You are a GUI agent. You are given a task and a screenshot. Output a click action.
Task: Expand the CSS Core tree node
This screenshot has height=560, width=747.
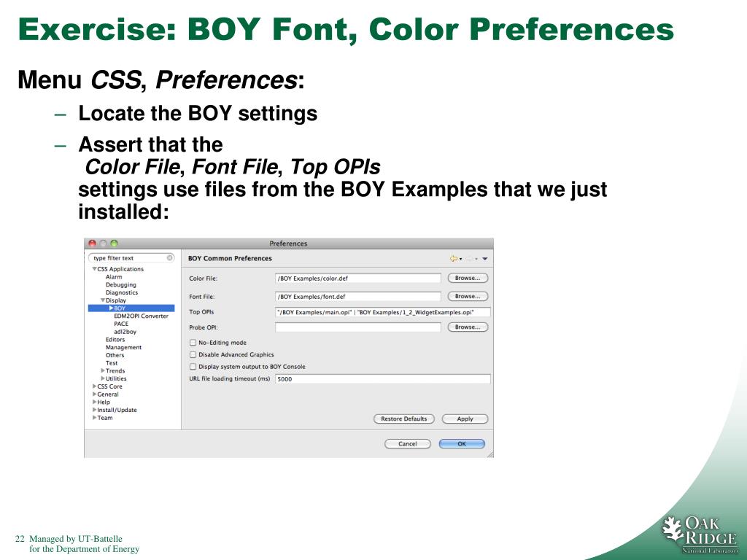point(94,386)
